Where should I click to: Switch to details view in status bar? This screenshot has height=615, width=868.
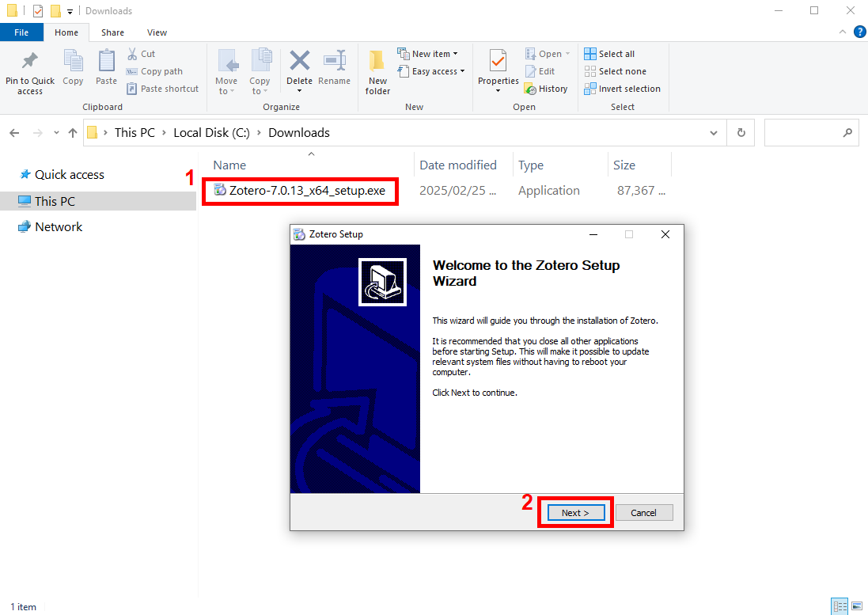[840, 606]
